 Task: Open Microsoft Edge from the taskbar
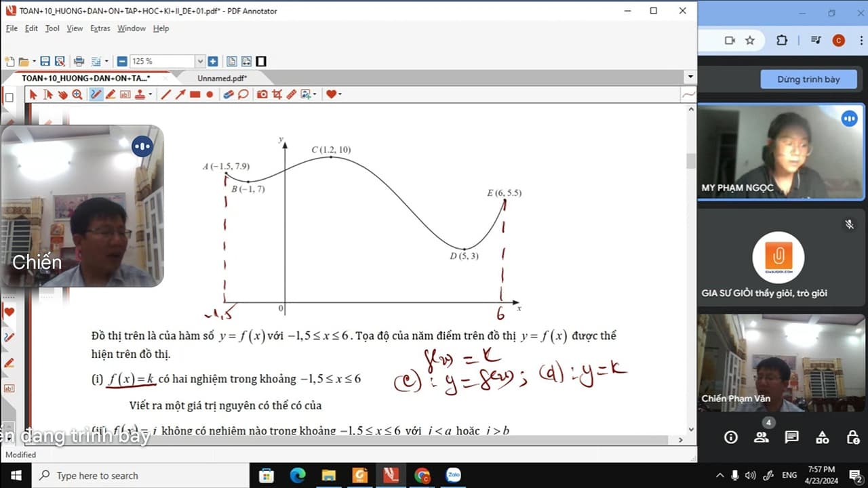298,475
